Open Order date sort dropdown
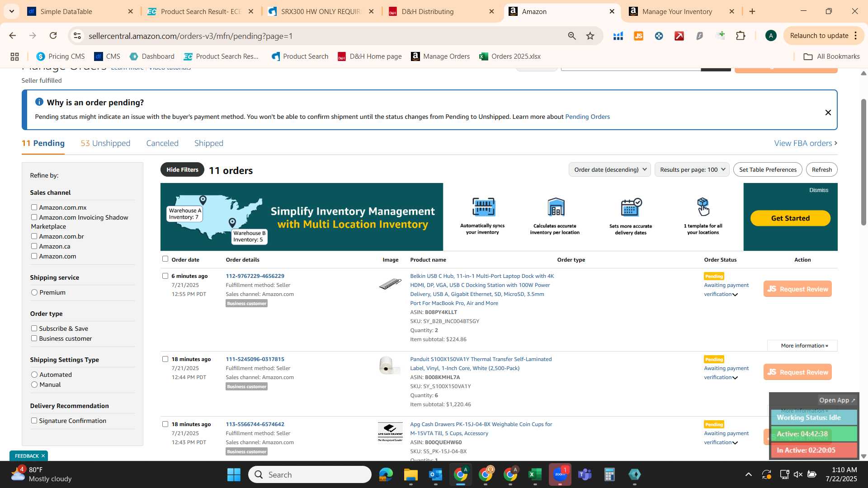 [609, 169]
